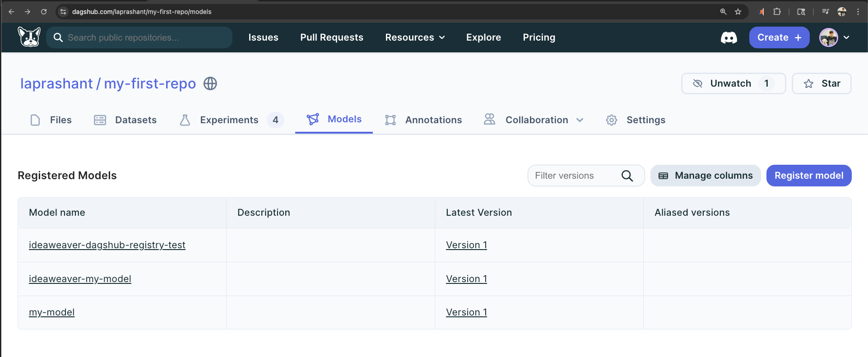Expand the Resources dropdown menu

tap(415, 37)
